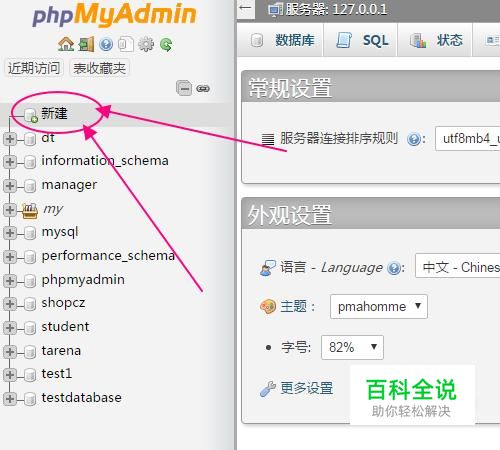Screen dimensions: 500x450
Task: Click 新建 to create new database
Action: pos(54,113)
